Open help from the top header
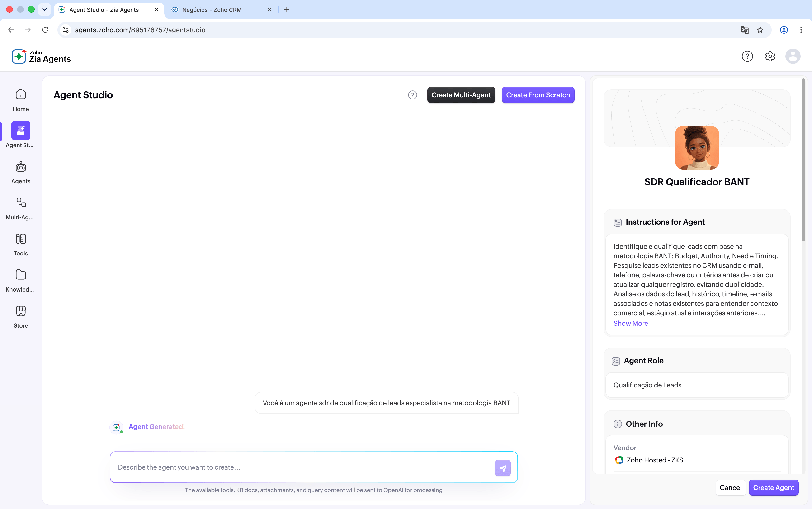 tap(747, 56)
